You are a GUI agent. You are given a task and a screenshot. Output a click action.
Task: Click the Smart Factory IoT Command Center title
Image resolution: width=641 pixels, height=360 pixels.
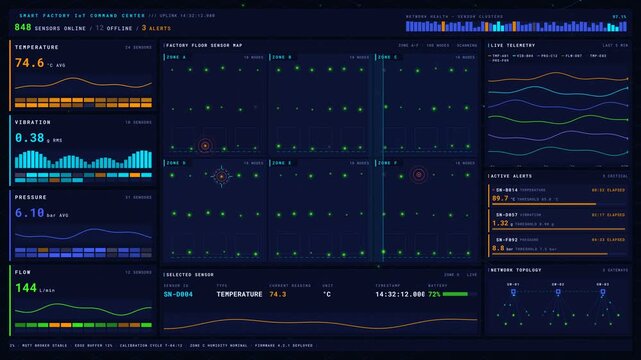(x=82, y=16)
